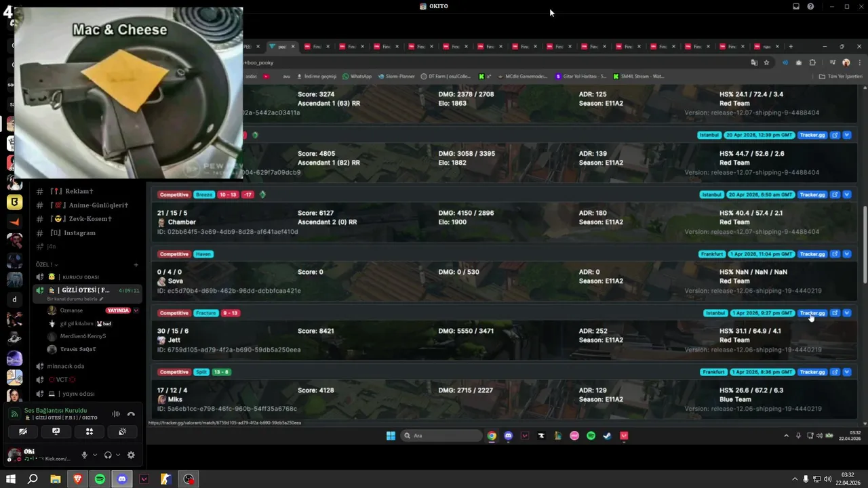The height and width of the screenshot is (488, 868).
Task: Click the streamed taskbar search box Ara
Action: (x=443, y=436)
